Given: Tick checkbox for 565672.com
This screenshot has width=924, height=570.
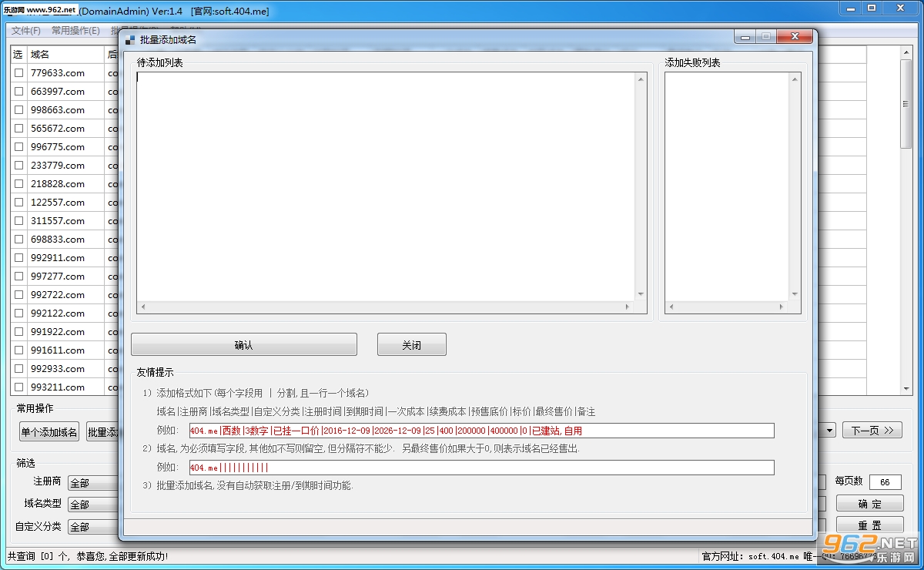Looking at the screenshot, I should coord(19,129).
